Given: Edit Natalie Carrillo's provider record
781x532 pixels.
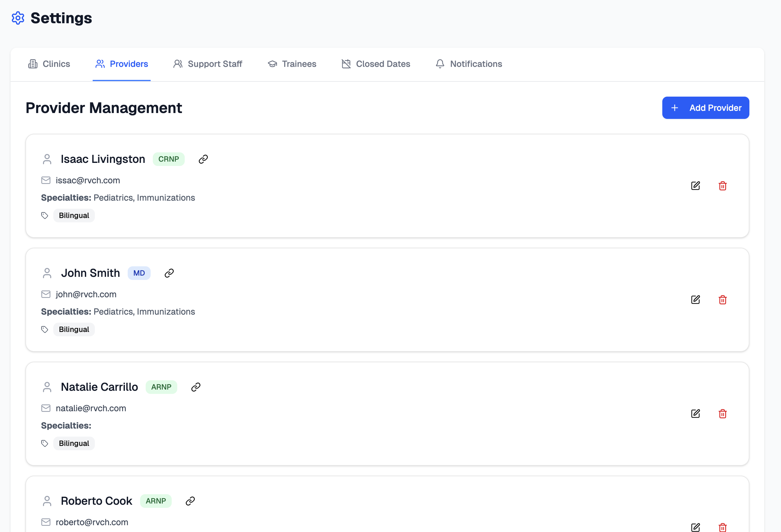Looking at the screenshot, I should coord(695,413).
